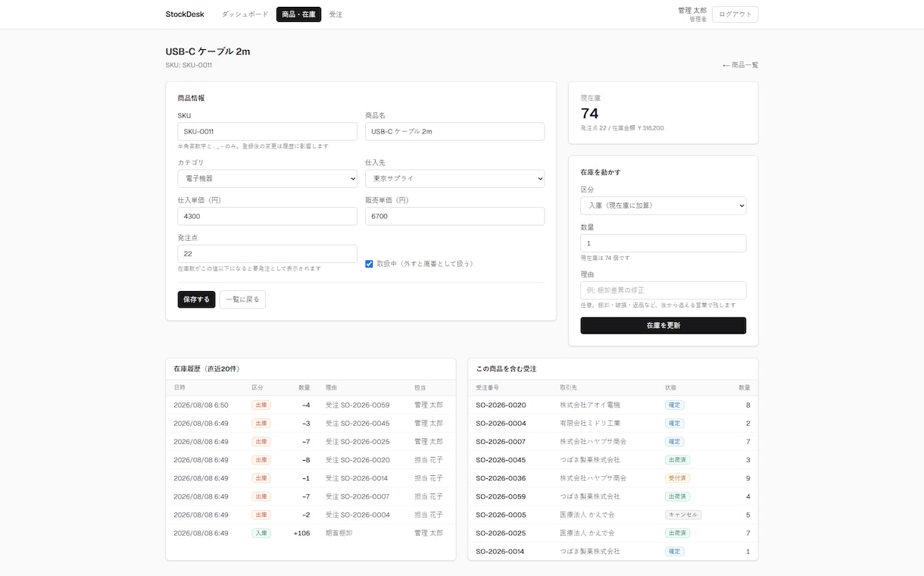Click the 日時 column header
The width and height of the screenshot is (924, 576).
click(179, 387)
